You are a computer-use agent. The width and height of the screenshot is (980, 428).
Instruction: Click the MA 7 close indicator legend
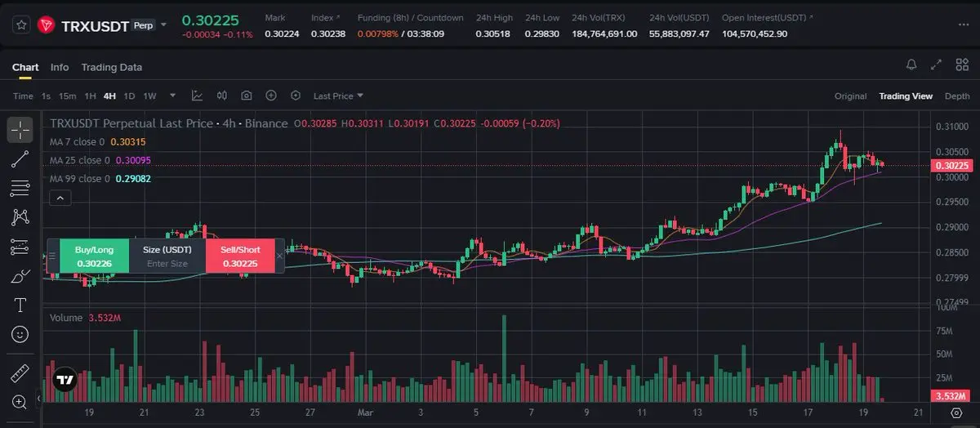click(x=98, y=142)
